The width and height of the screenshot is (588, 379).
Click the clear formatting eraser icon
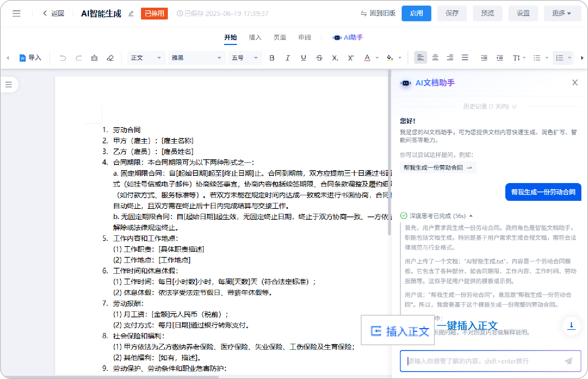pyautogui.click(x=110, y=58)
